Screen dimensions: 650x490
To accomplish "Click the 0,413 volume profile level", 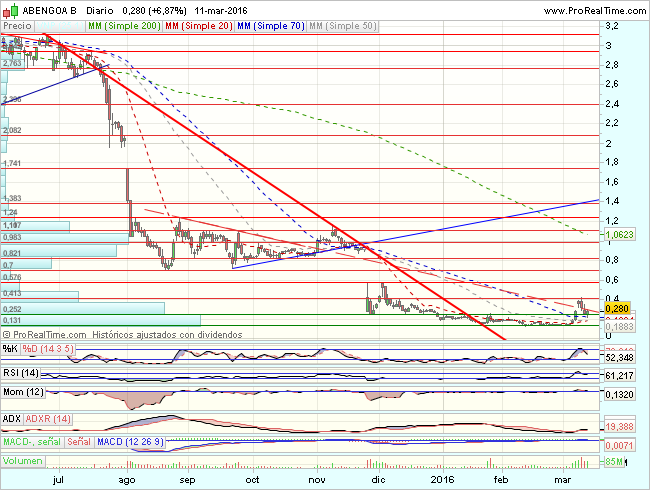I will tap(12, 294).
